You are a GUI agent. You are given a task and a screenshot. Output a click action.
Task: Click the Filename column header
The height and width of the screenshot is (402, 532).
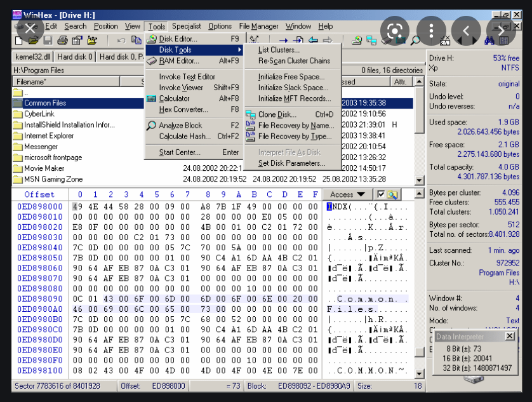coord(66,82)
